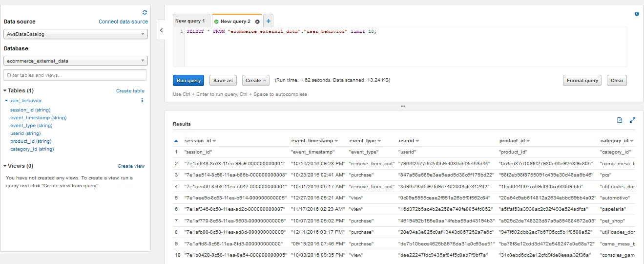Switch to New query 1 tab
644x264 pixels.
coord(190,21)
